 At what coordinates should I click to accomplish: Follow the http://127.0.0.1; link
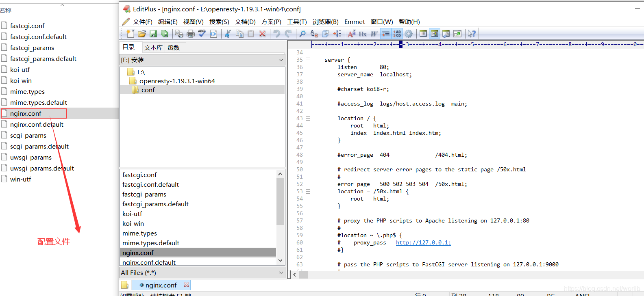[423, 243]
